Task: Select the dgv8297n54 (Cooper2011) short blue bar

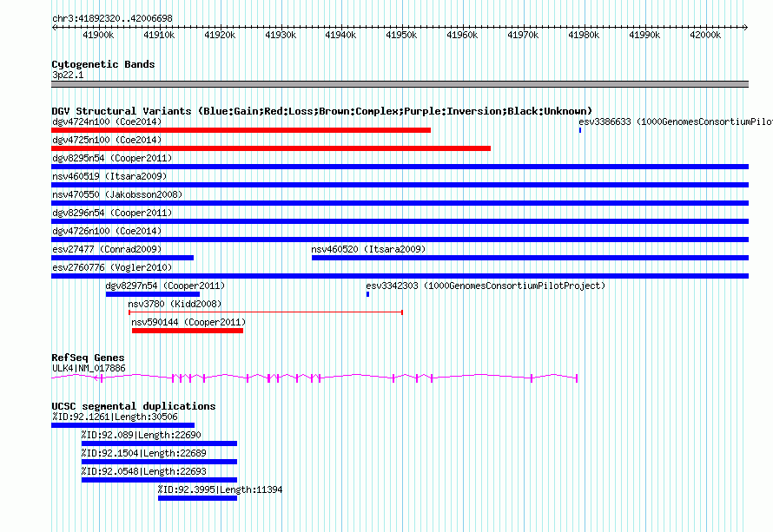Action: [x=153, y=294]
